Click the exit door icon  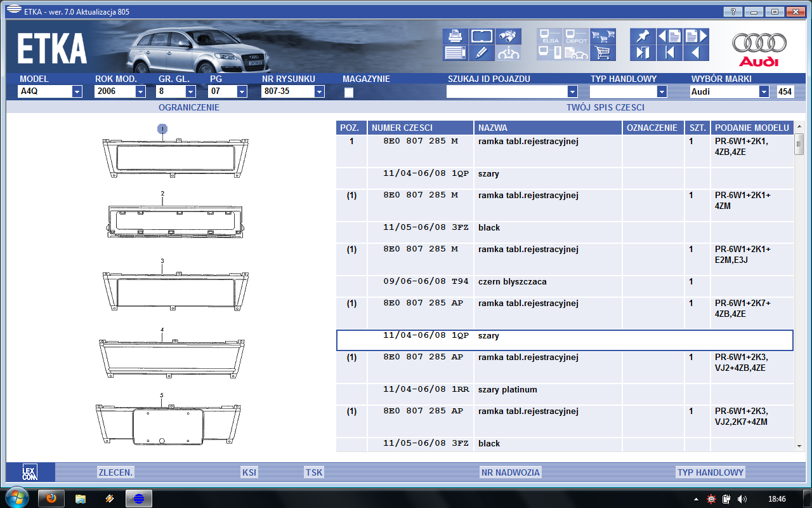point(643,53)
